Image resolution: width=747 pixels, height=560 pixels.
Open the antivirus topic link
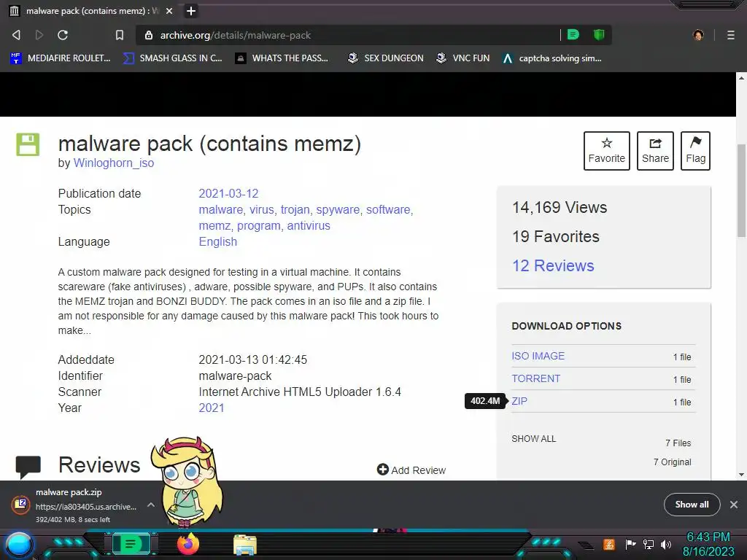pyautogui.click(x=309, y=226)
